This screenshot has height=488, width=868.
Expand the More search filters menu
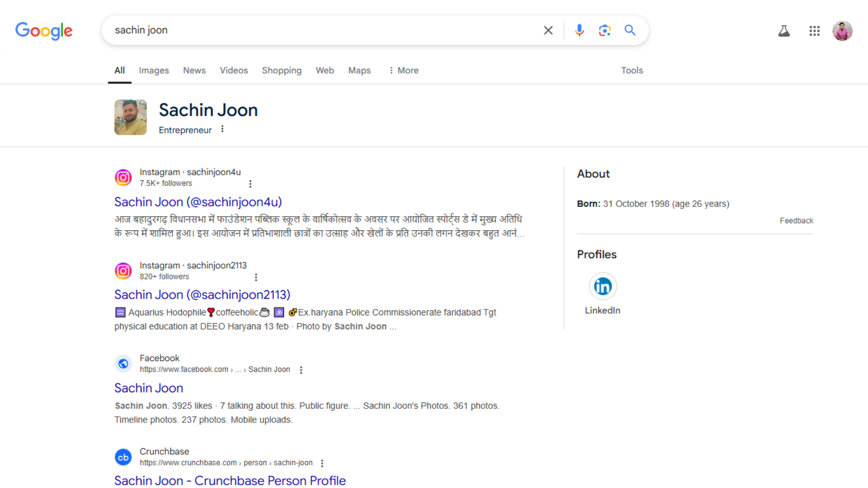(x=404, y=70)
